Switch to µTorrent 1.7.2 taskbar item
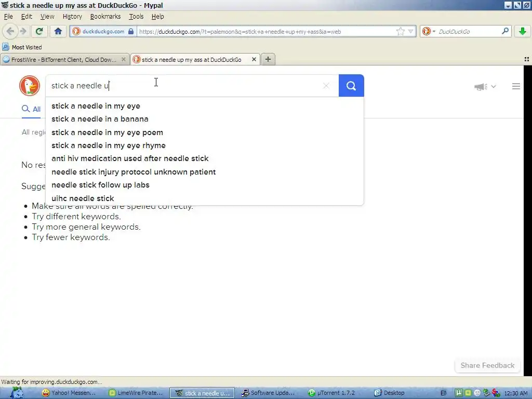532x399 pixels. (x=332, y=393)
